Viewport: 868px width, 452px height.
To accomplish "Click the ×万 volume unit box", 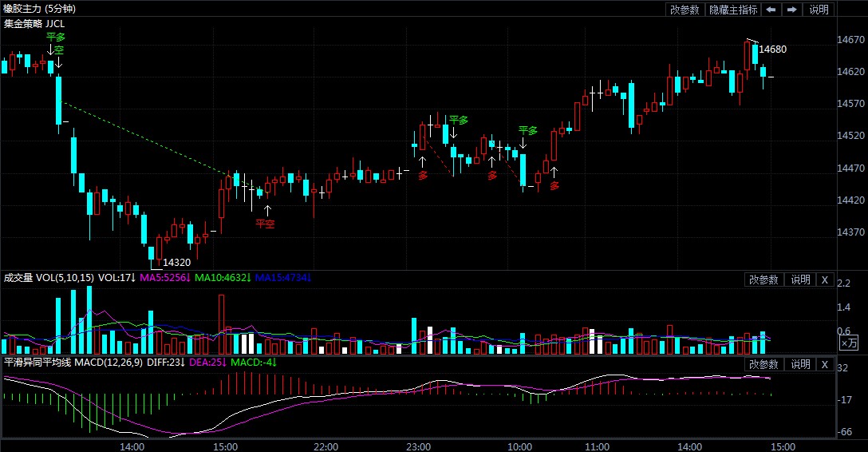I will click(849, 343).
